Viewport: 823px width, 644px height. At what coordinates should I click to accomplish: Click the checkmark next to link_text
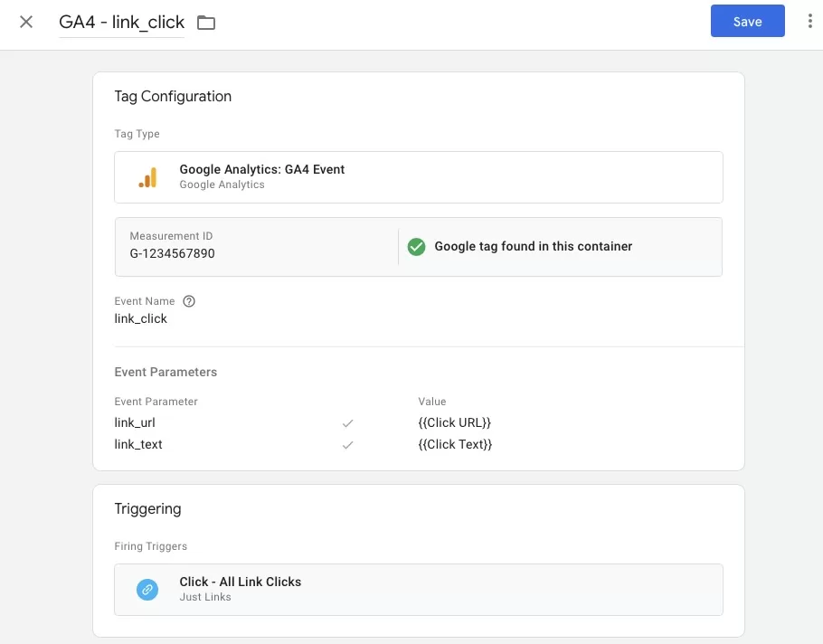click(347, 445)
